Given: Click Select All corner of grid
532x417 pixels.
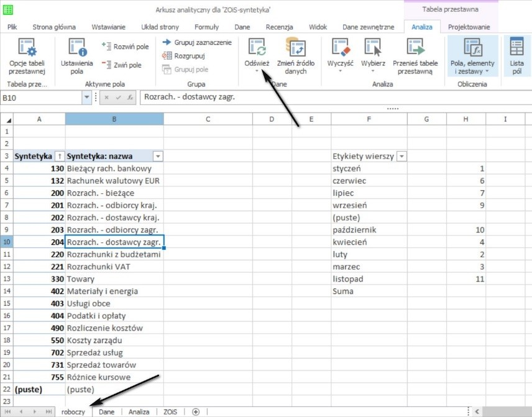Looking at the screenshot, I should click(7, 119).
